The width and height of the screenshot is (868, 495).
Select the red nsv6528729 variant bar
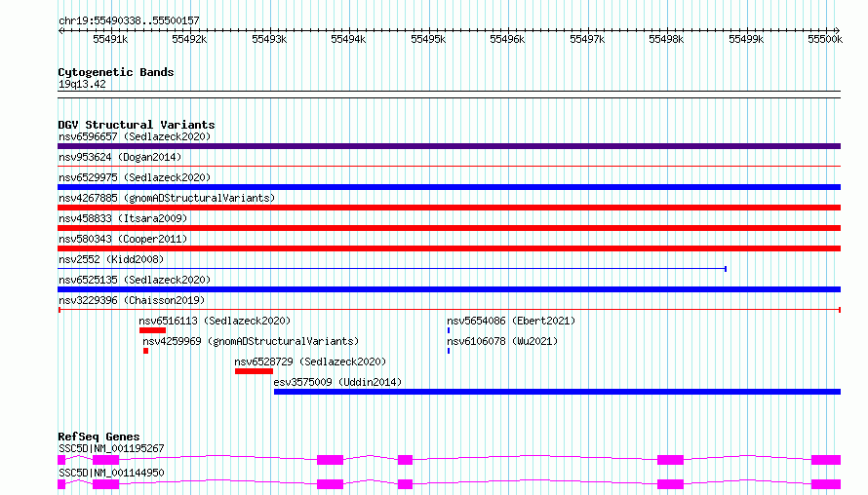255,371
